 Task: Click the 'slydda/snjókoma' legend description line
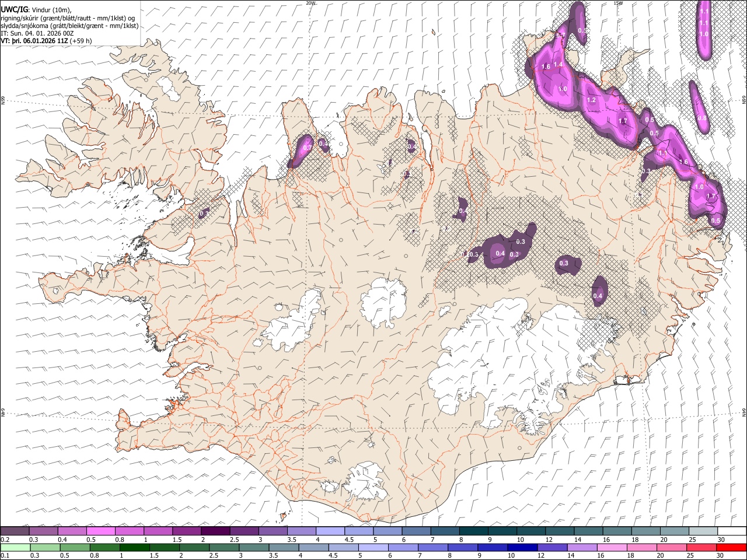click(69, 26)
